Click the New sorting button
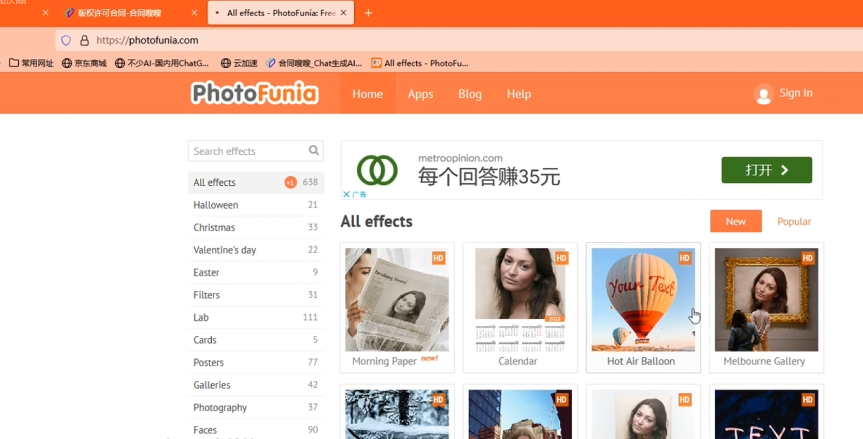 [x=735, y=221]
